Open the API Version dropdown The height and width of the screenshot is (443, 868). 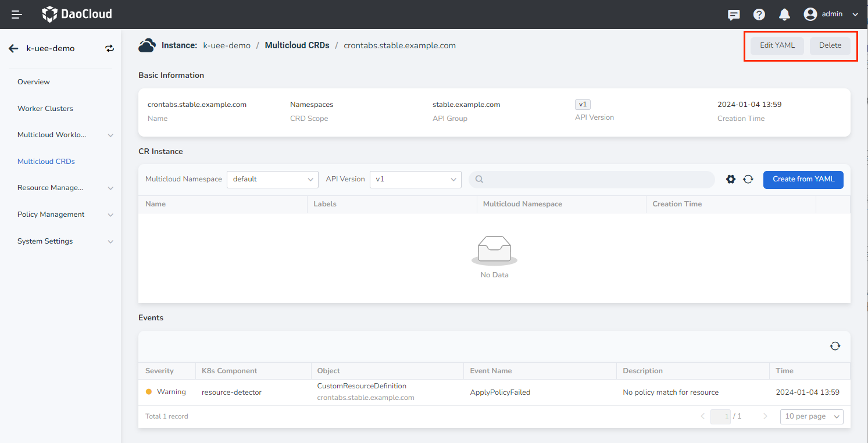point(415,179)
